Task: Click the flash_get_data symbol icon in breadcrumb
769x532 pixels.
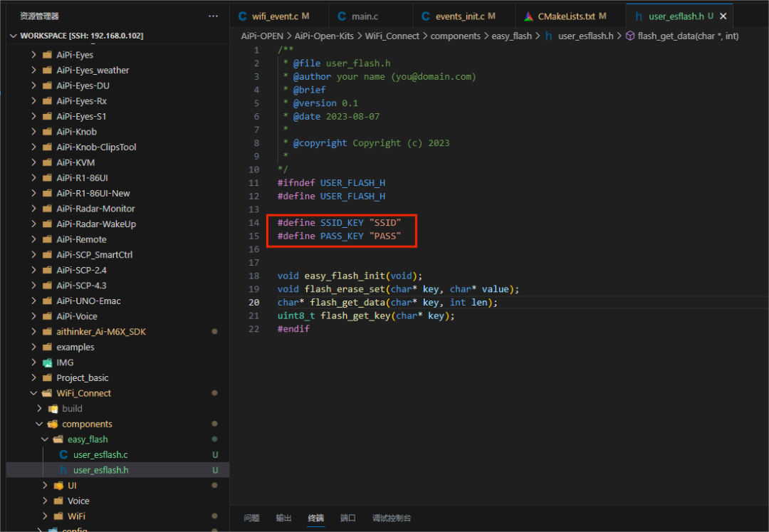Action: (x=629, y=36)
